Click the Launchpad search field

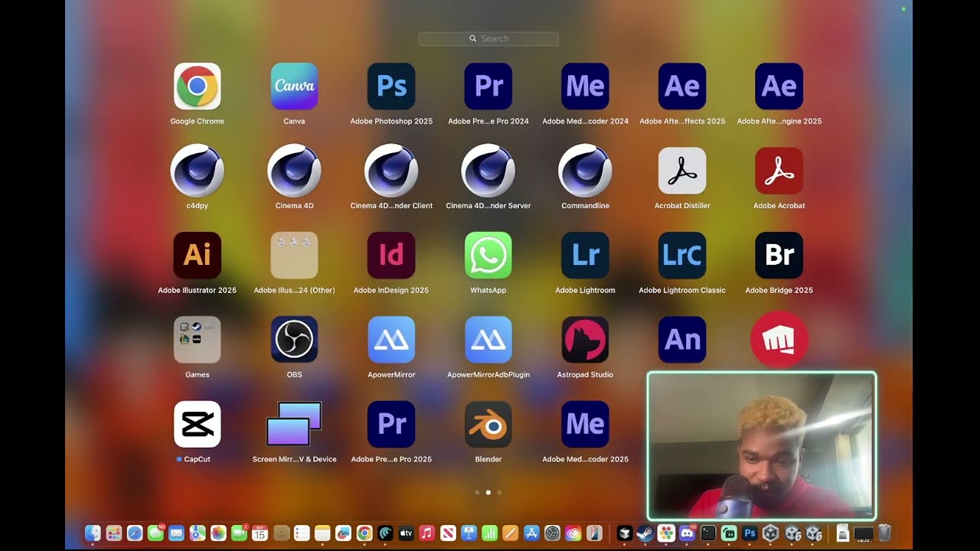488,38
